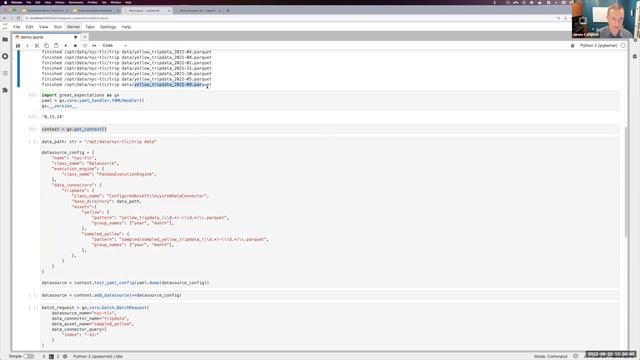Click Python 3 (ipykernel) Idle in status bar
Screen dimensions: 640x360
click(98, 356)
